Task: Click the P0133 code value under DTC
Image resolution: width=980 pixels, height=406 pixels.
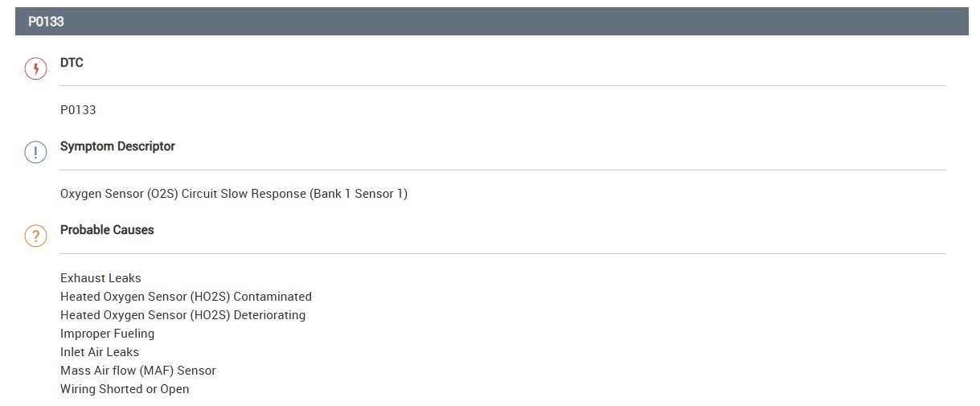Action: click(x=78, y=110)
